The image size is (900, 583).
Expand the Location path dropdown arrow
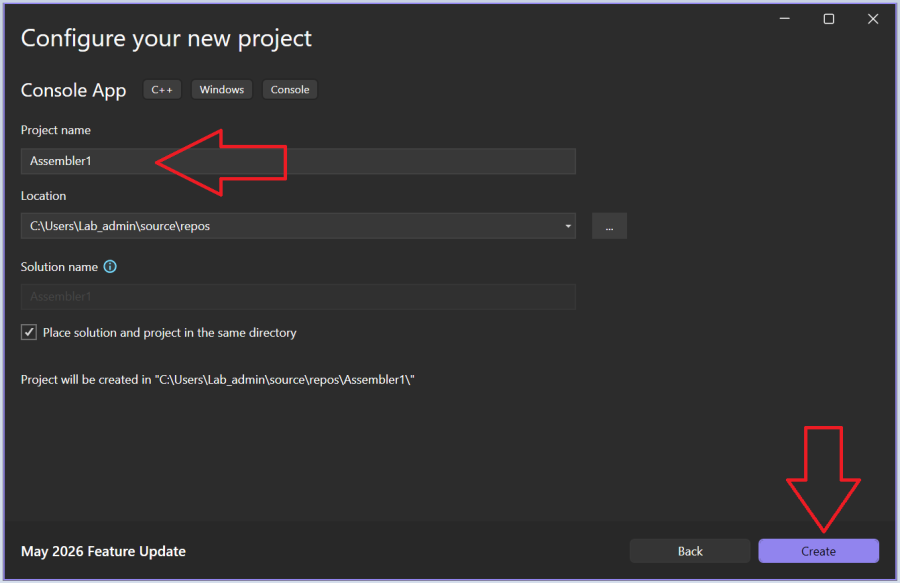point(568,226)
